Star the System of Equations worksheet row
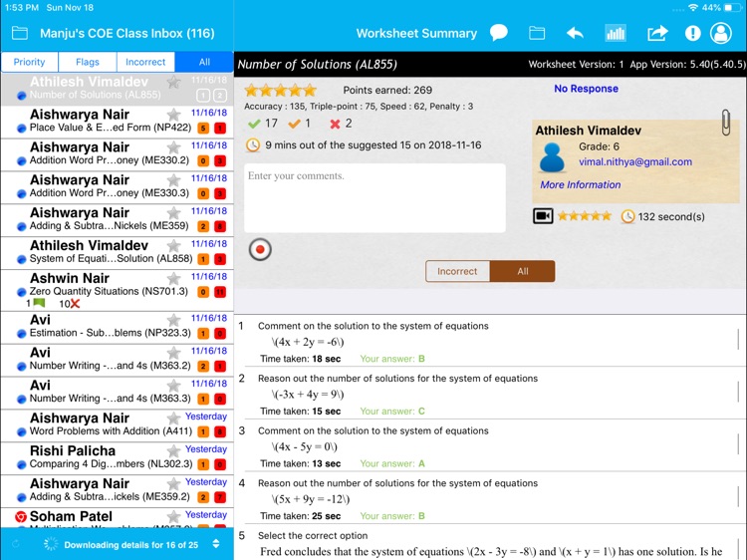Image resolution: width=747 pixels, height=560 pixels. click(x=174, y=245)
